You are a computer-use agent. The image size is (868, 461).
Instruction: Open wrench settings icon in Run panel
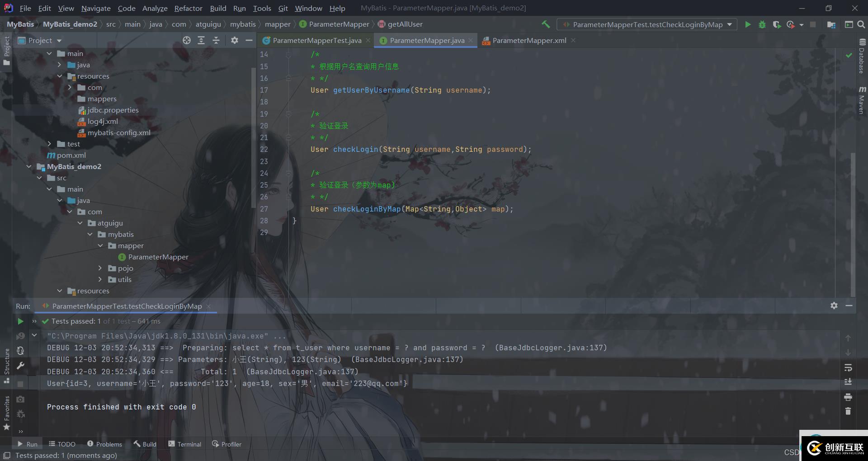(x=20, y=366)
